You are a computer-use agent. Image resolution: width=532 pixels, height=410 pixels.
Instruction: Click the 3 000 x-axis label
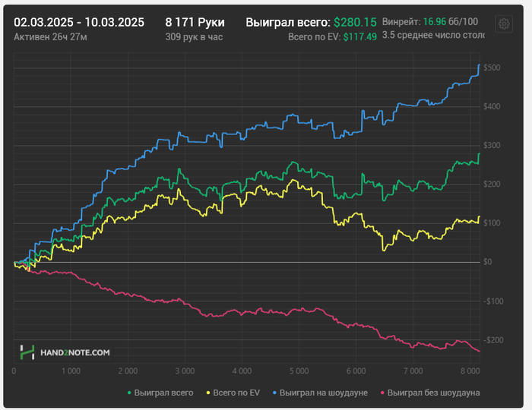185,371
